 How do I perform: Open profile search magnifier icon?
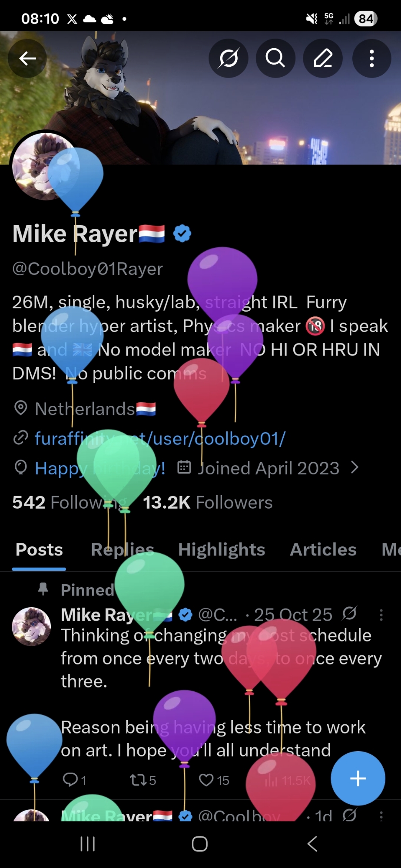pos(275,58)
